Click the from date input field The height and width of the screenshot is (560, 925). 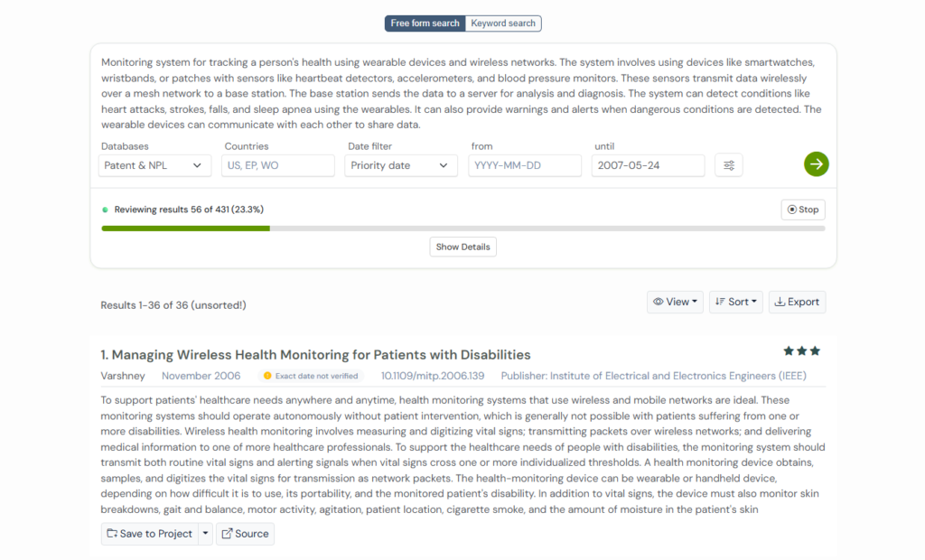[524, 165]
